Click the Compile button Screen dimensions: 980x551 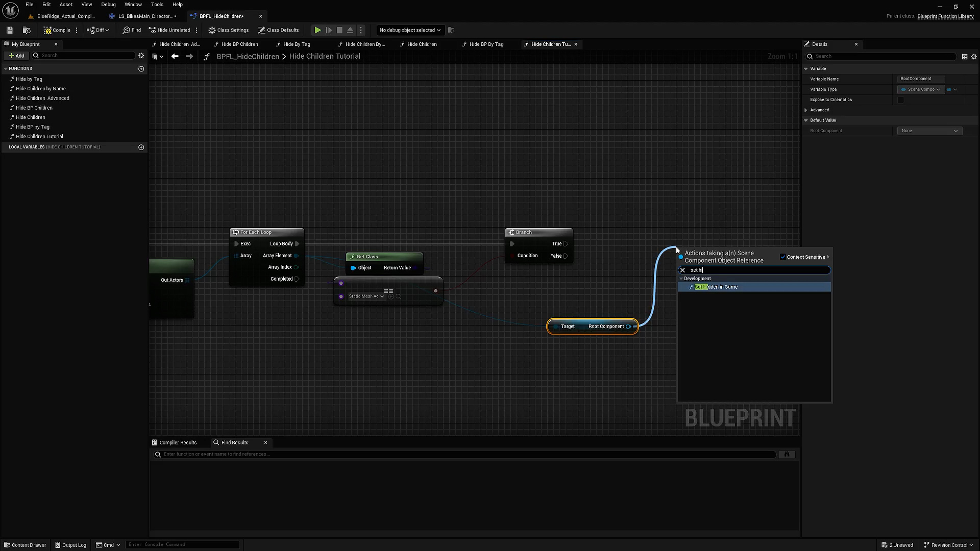point(57,30)
